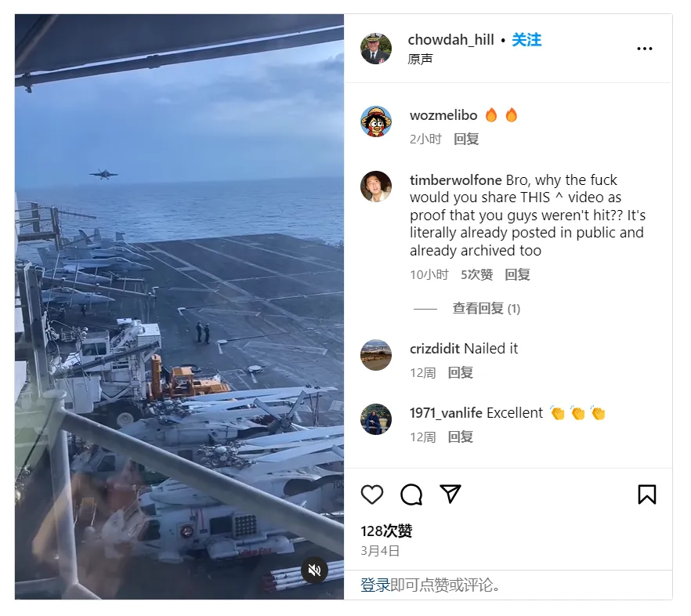This screenshot has height=616, width=691.
Task: Follow chowdah_hill via 关注 button
Action: click(526, 40)
